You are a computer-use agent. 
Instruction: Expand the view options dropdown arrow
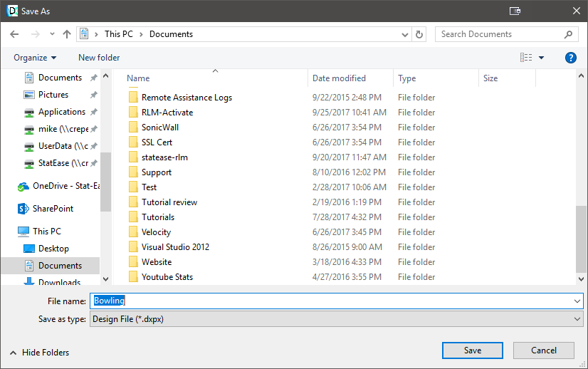point(541,58)
